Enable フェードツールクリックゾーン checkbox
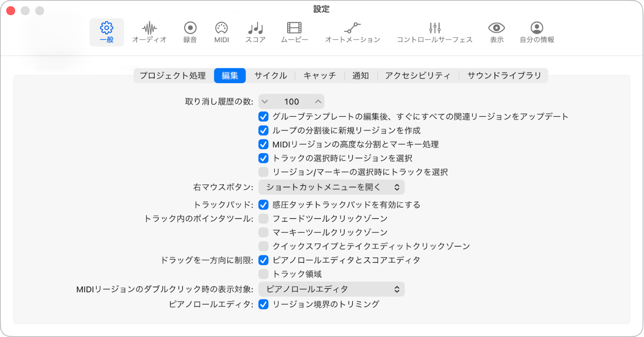 (x=263, y=218)
